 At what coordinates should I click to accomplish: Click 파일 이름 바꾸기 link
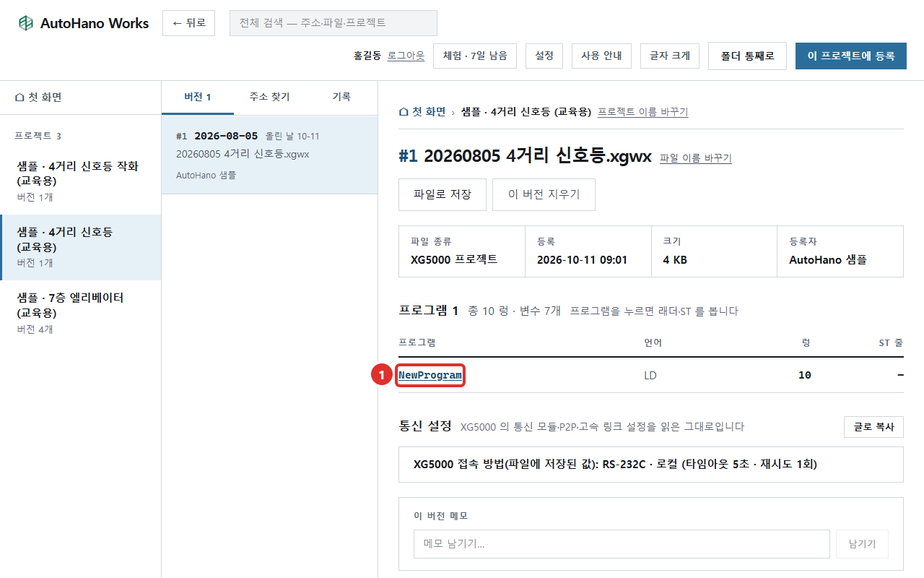696,158
